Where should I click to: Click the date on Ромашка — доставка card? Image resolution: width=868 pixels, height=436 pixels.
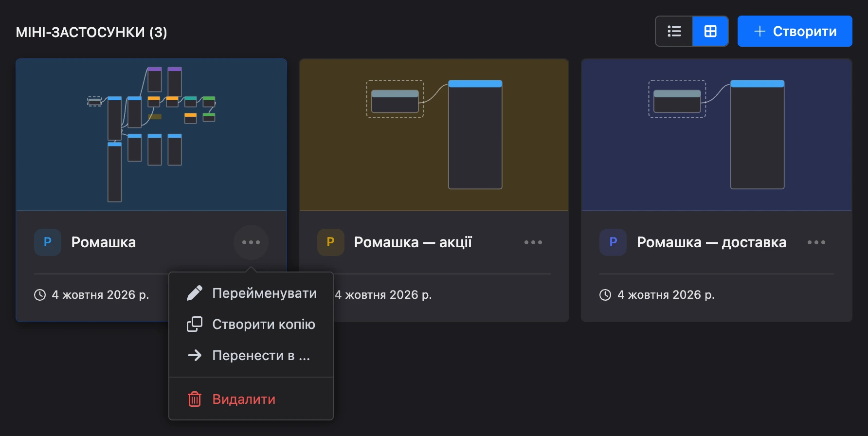(x=666, y=295)
